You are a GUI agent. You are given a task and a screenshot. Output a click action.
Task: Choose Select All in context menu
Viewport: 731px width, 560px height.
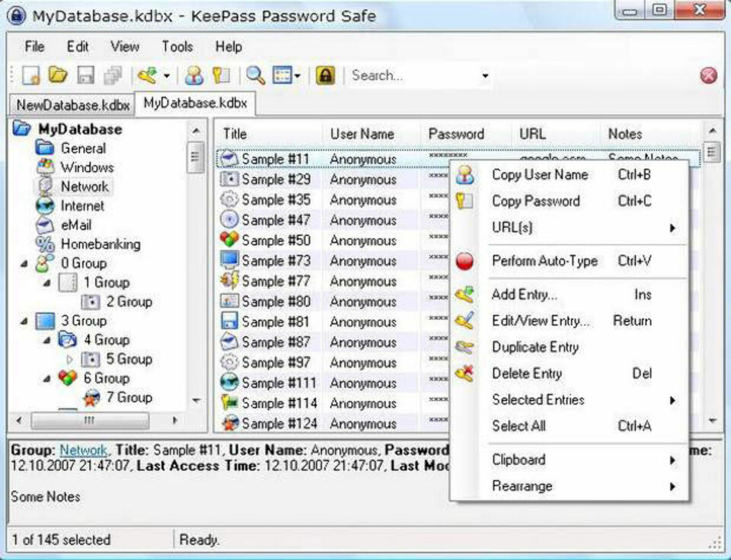[x=570, y=426]
